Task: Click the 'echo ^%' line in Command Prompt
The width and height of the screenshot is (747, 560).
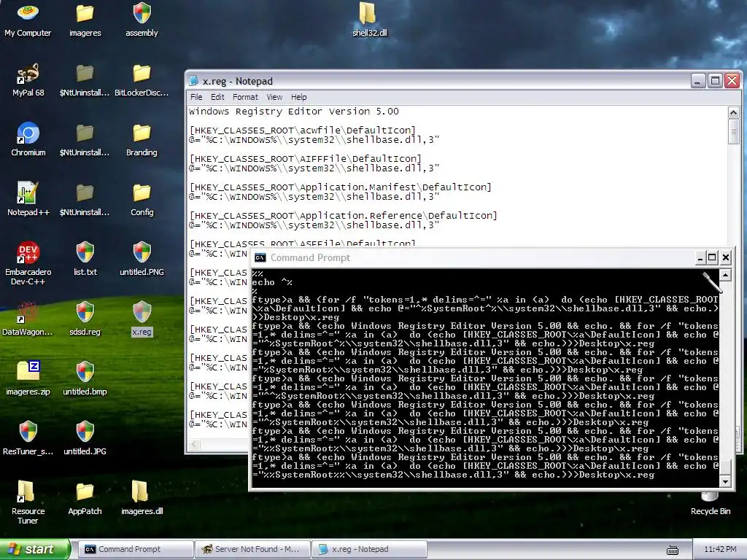Action: [272, 282]
